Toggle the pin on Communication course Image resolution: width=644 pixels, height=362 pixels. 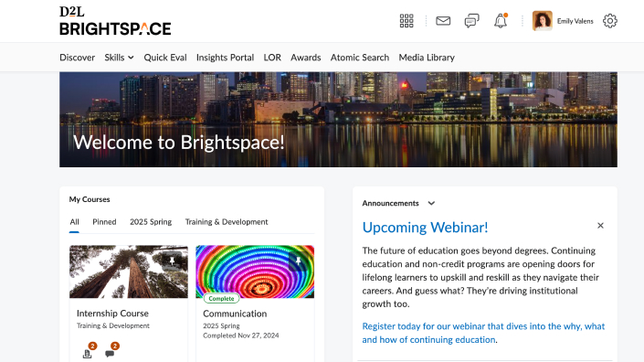click(298, 261)
